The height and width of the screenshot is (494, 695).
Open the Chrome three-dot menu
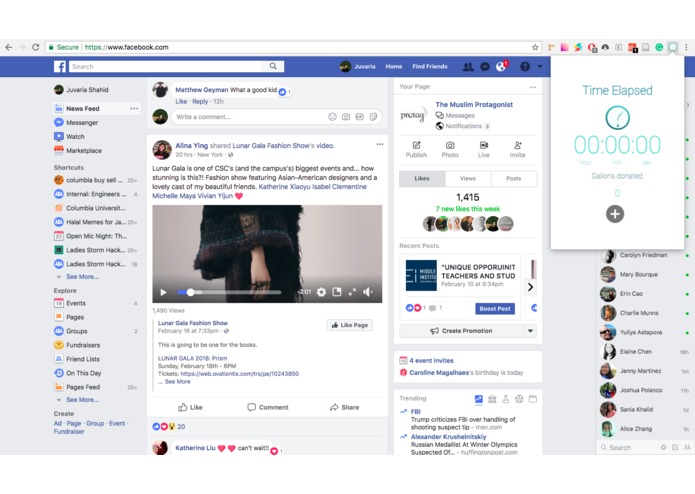[x=686, y=47]
